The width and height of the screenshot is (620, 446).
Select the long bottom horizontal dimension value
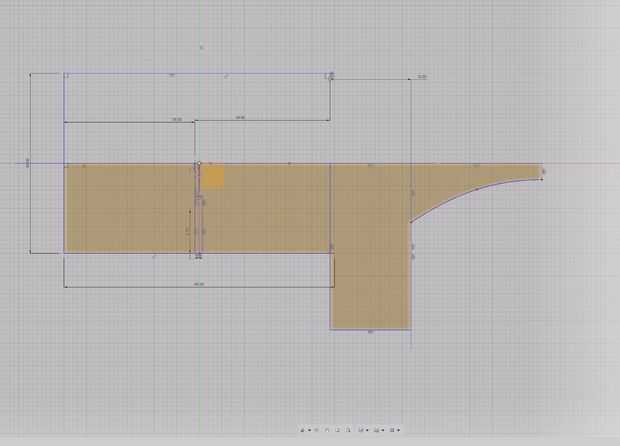[199, 284]
